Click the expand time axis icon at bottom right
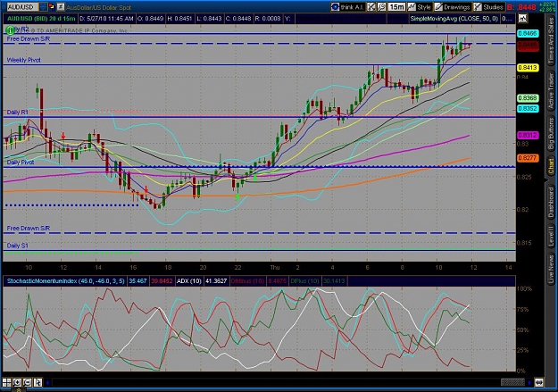Image resolution: width=558 pixels, height=392 pixels. tap(538, 383)
